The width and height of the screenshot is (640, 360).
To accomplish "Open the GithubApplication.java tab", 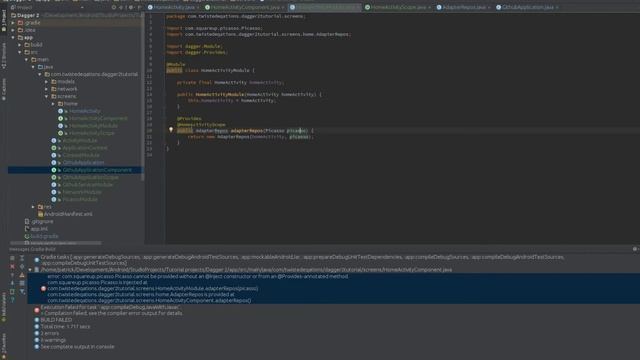I will pyautogui.click(x=527, y=7).
